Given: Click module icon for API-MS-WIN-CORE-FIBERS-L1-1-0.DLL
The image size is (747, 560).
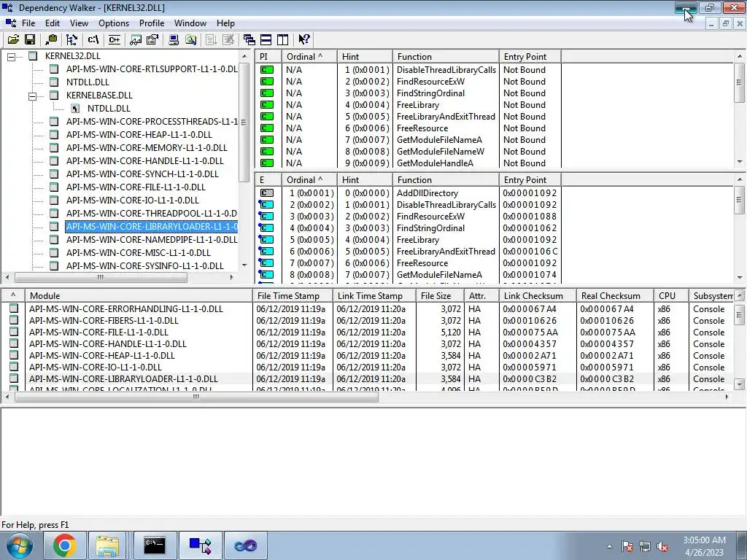Looking at the screenshot, I should coord(14,320).
